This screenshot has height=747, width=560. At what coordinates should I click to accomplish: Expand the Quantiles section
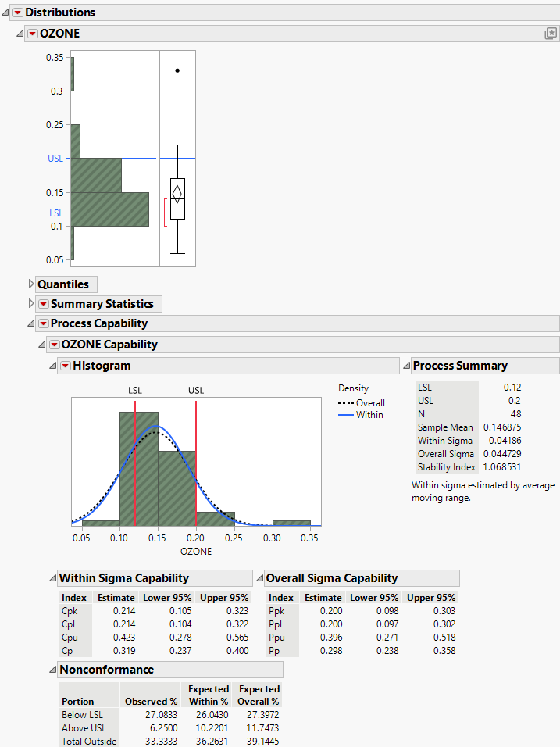[x=31, y=284]
